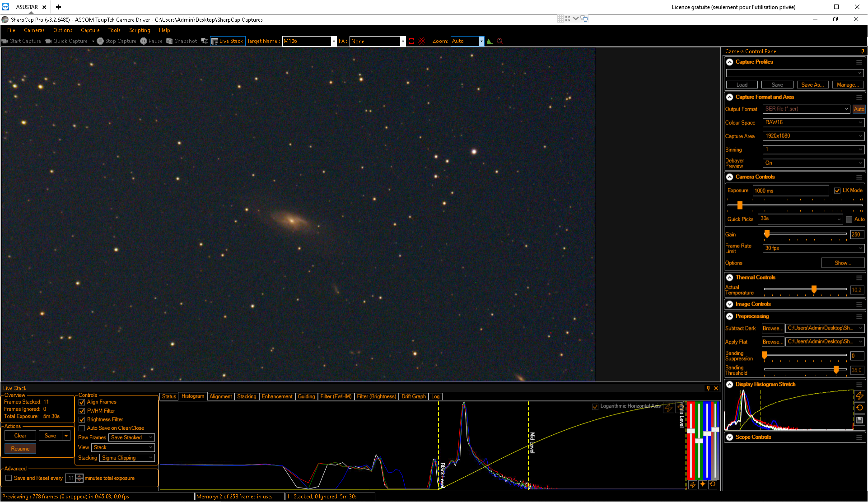
Task: Enable Auto Save on Clear/Close
Action: coord(82,428)
